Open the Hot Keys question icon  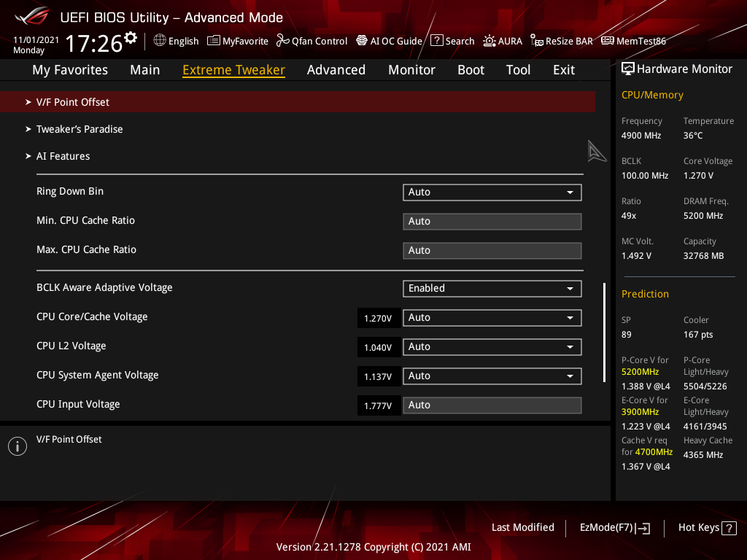pos(729,528)
